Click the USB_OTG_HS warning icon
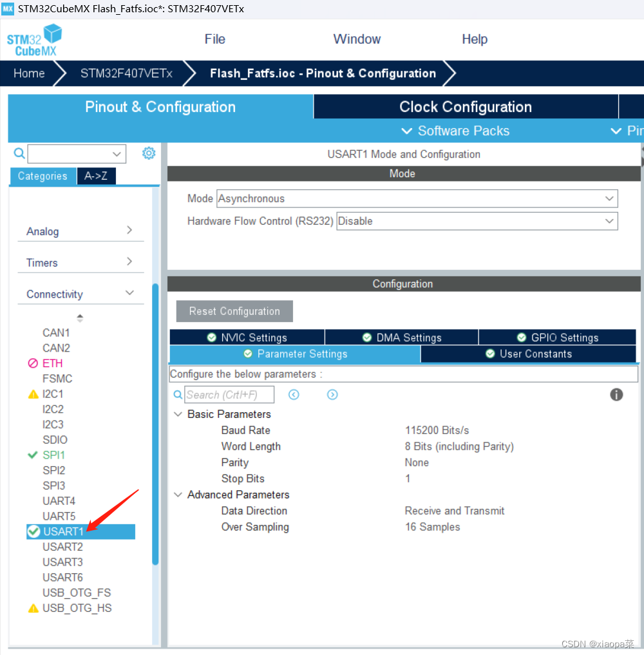This screenshot has height=655, width=644. [x=33, y=608]
